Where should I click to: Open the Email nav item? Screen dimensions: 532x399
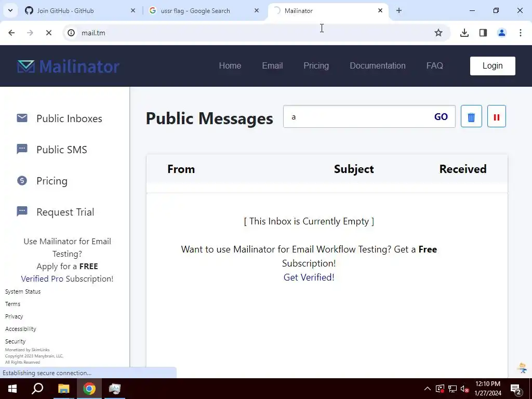272,66
